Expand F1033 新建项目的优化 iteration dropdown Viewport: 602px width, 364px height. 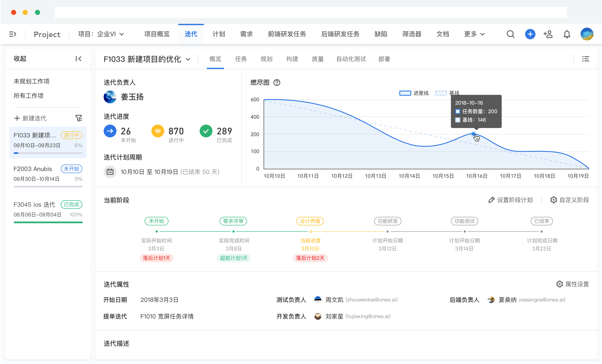(147, 59)
